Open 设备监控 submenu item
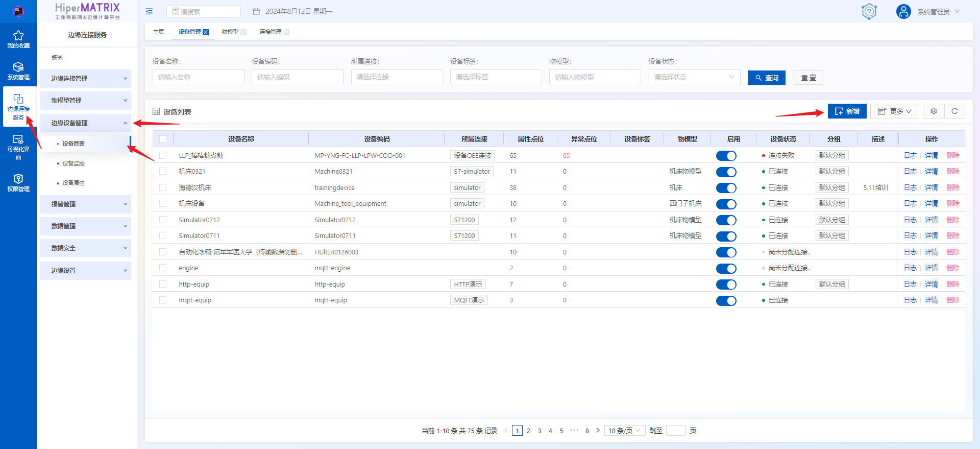This screenshot has width=980, height=449. 73,163
